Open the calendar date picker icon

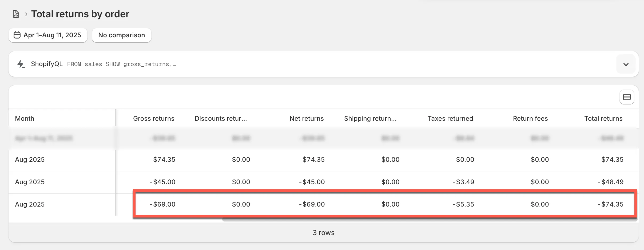point(17,35)
